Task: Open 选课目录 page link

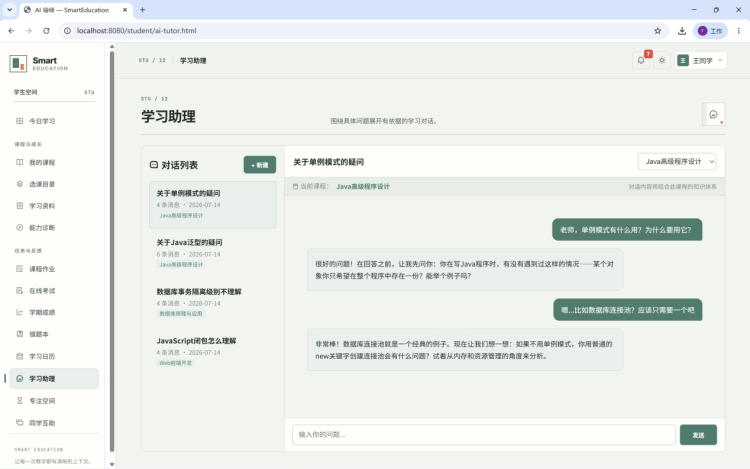Action: coord(54,184)
